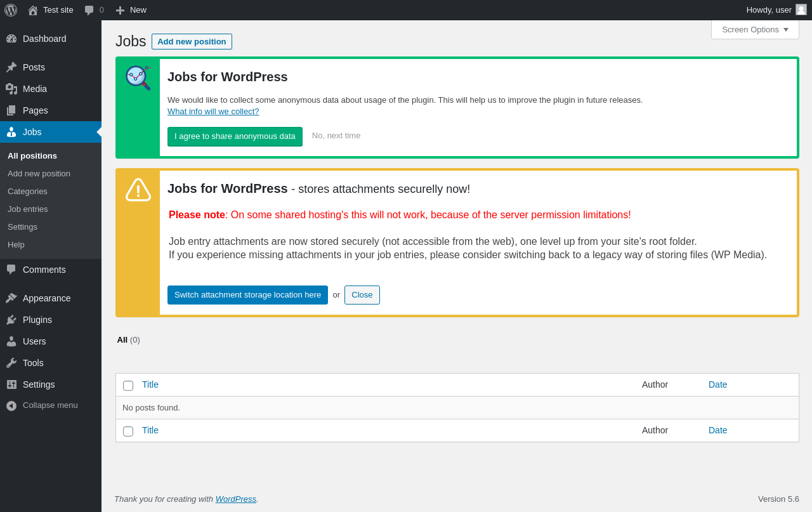Expand the Screen Options panel
Viewport: 812px width, 512px height.
[x=755, y=30]
